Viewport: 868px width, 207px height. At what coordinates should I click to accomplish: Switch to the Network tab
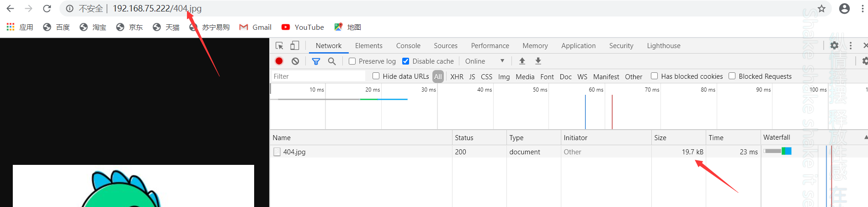[x=329, y=45]
